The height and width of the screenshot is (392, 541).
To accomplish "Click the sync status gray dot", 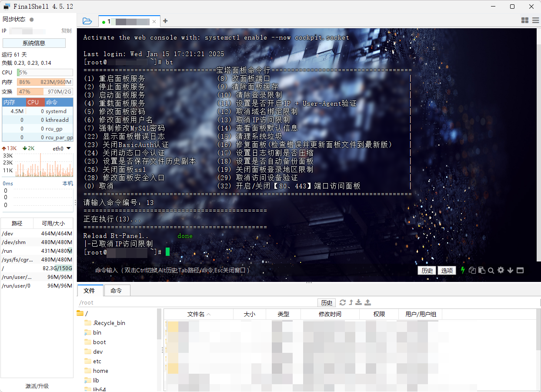I will coord(31,20).
